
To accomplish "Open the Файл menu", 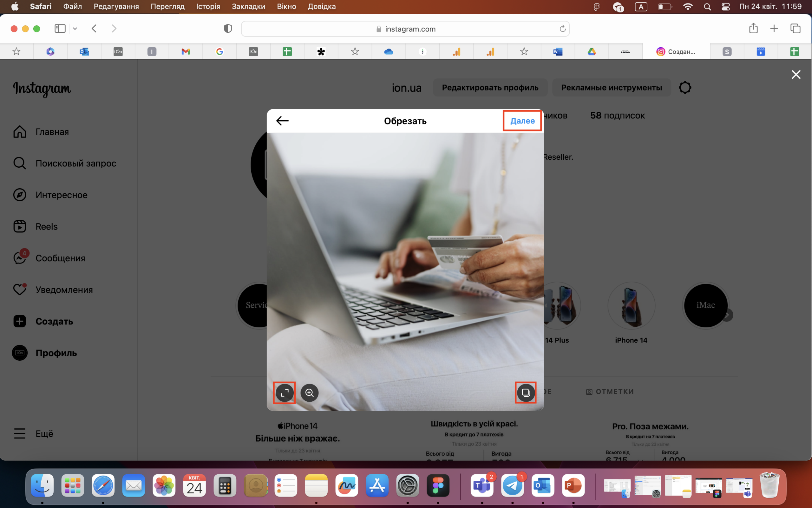I will tap(72, 6).
